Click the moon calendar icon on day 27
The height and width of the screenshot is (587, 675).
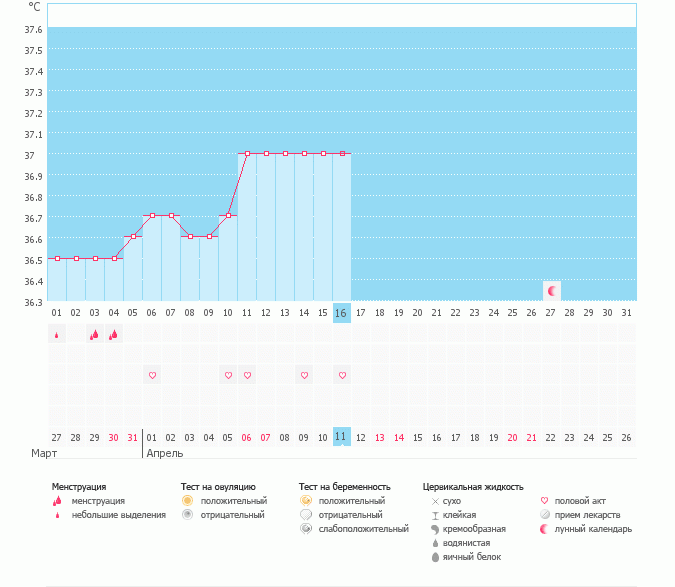pyautogui.click(x=551, y=290)
